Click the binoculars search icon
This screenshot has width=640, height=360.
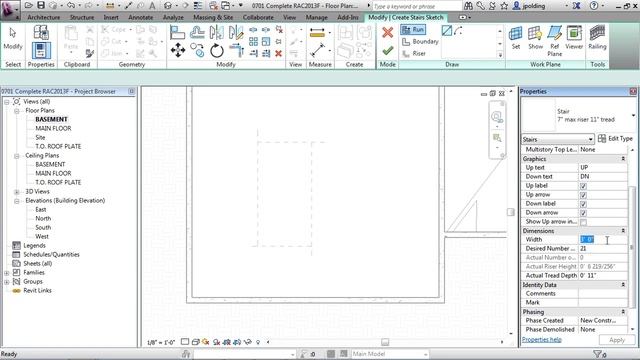(x=469, y=6)
